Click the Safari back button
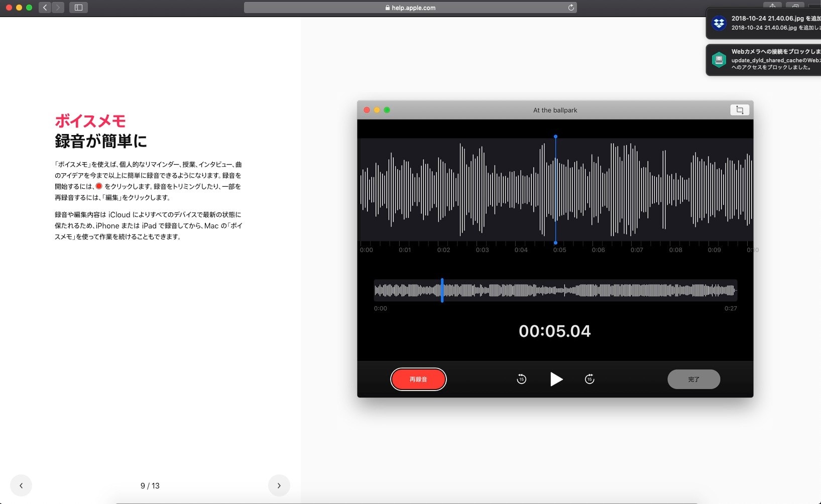This screenshot has height=504, width=821. click(45, 8)
